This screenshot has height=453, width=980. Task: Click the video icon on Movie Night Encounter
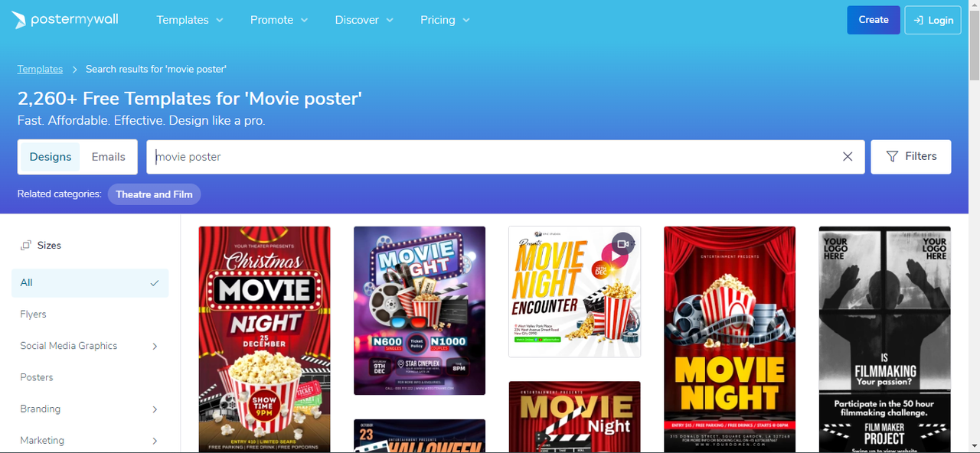click(x=623, y=243)
